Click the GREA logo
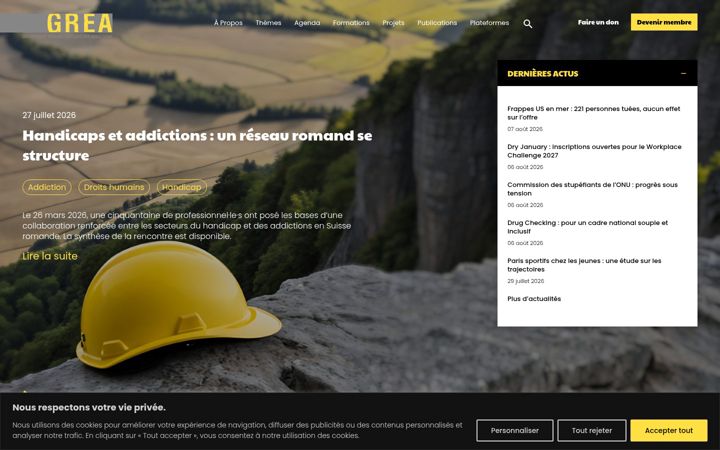The width and height of the screenshot is (720, 450). tap(79, 23)
